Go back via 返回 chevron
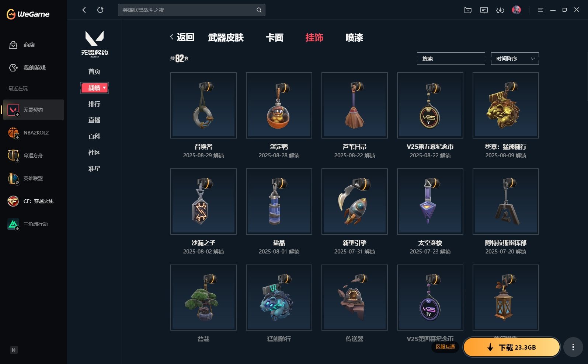The width and height of the screenshot is (588, 364). [x=182, y=37]
